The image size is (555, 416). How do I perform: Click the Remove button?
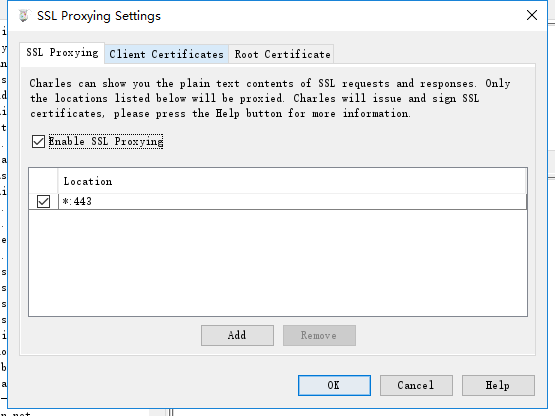click(x=319, y=335)
